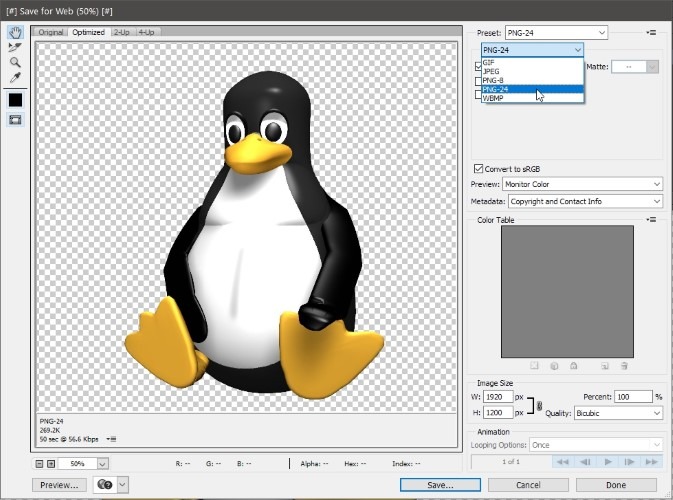The width and height of the screenshot is (673, 500).
Task: Click add new color to table icon
Action: point(604,366)
